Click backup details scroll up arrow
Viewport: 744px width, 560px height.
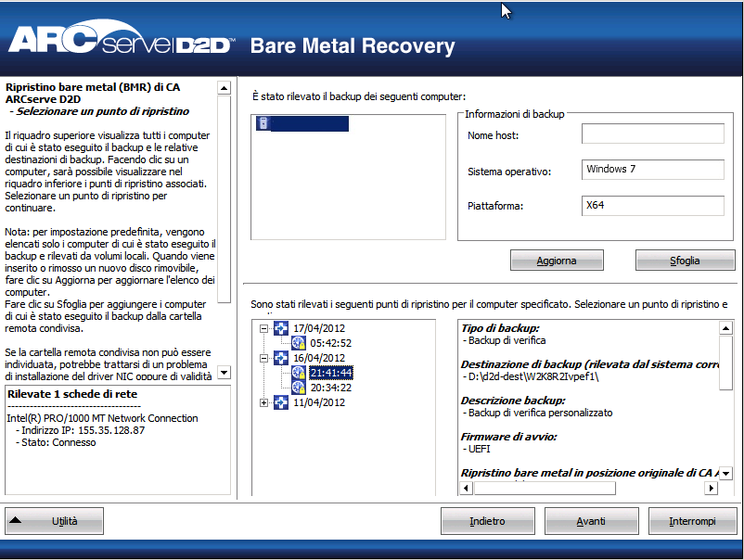pos(726,328)
